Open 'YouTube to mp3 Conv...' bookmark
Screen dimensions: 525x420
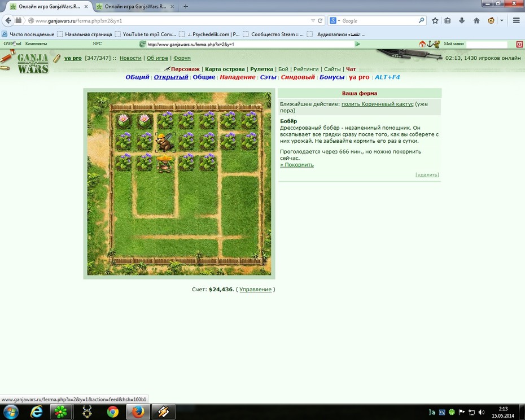[145, 34]
